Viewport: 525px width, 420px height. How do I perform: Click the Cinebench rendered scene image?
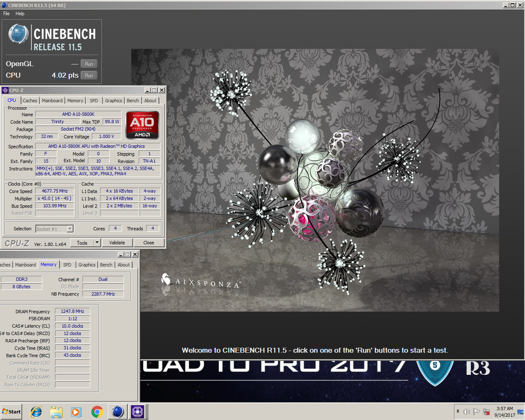click(x=315, y=180)
